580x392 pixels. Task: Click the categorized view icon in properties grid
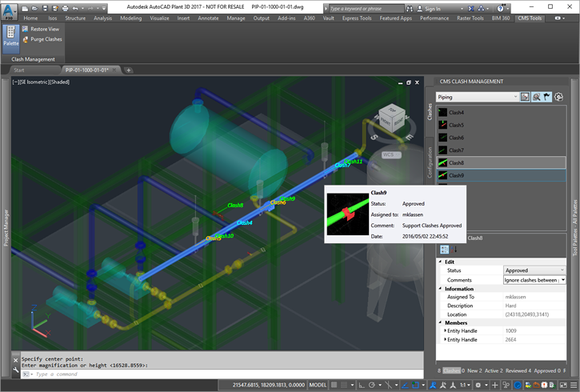pyautogui.click(x=444, y=250)
